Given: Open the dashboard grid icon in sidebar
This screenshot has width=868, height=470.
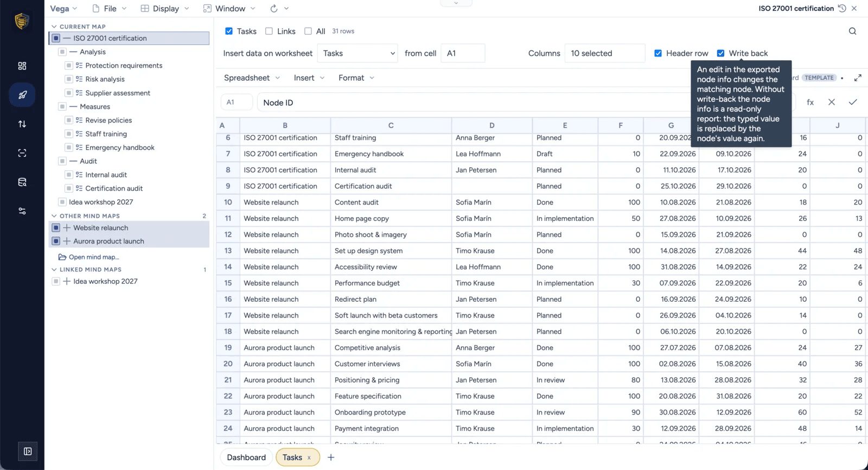Looking at the screenshot, I should click(22, 66).
